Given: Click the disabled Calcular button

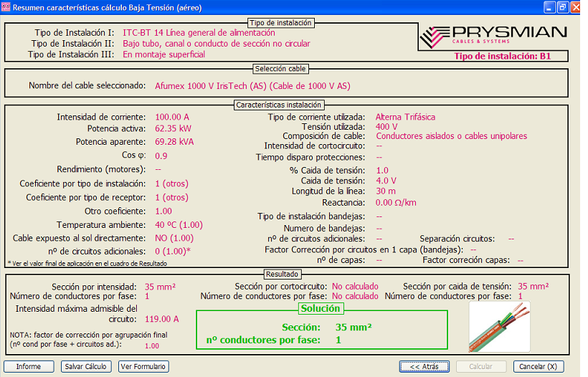Looking at the screenshot, I should 481,366.
